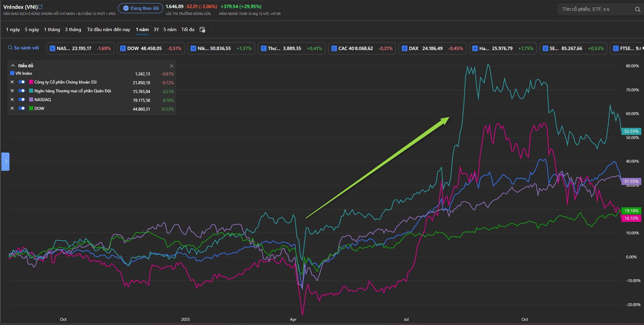Image resolution: width=644 pixels, height=325 pixels.
Task: Toggle Ngân hàng Quân Đội series visibility
Action: pos(22,91)
